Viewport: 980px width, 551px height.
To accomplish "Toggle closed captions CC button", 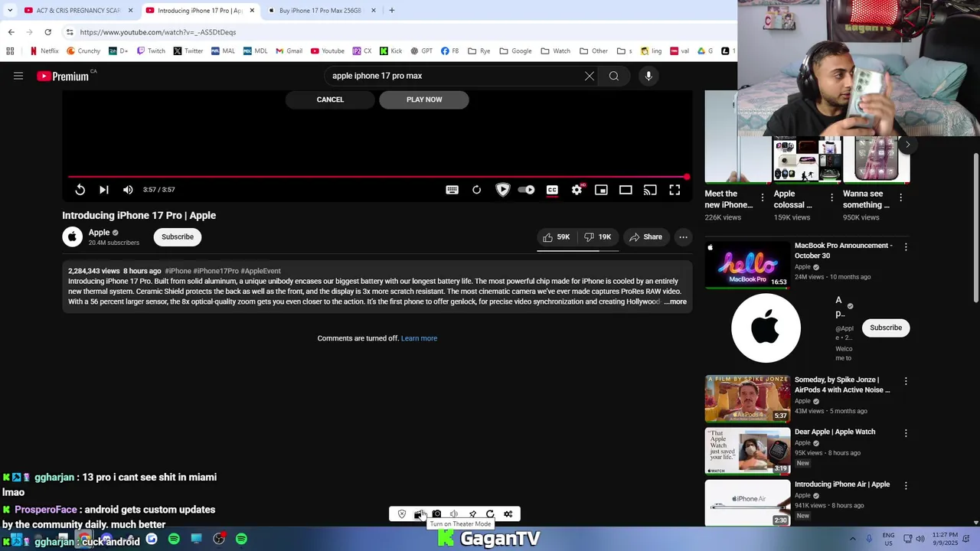I will click(x=552, y=190).
